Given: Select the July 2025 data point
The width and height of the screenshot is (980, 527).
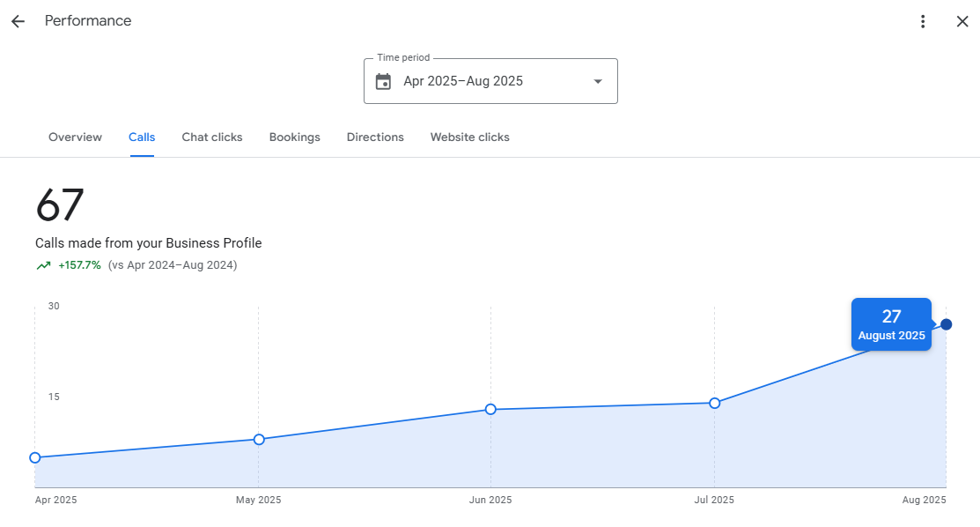Looking at the screenshot, I should (714, 403).
